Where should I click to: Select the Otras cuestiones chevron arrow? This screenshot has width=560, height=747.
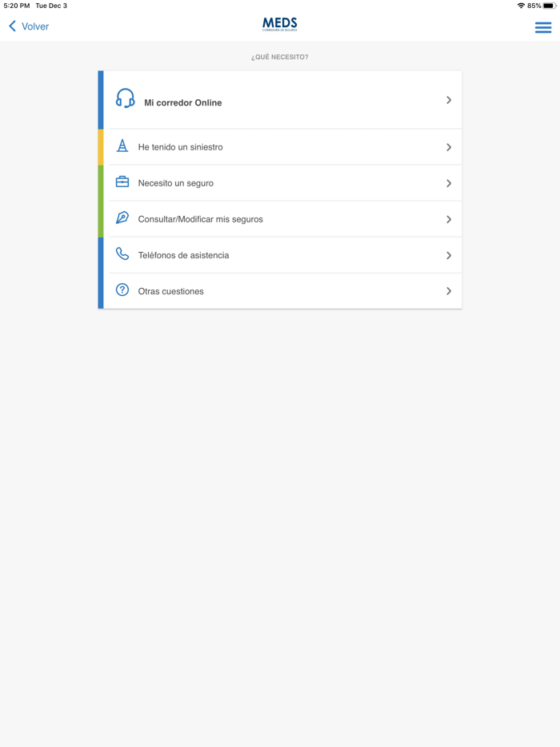tap(449, 291)
